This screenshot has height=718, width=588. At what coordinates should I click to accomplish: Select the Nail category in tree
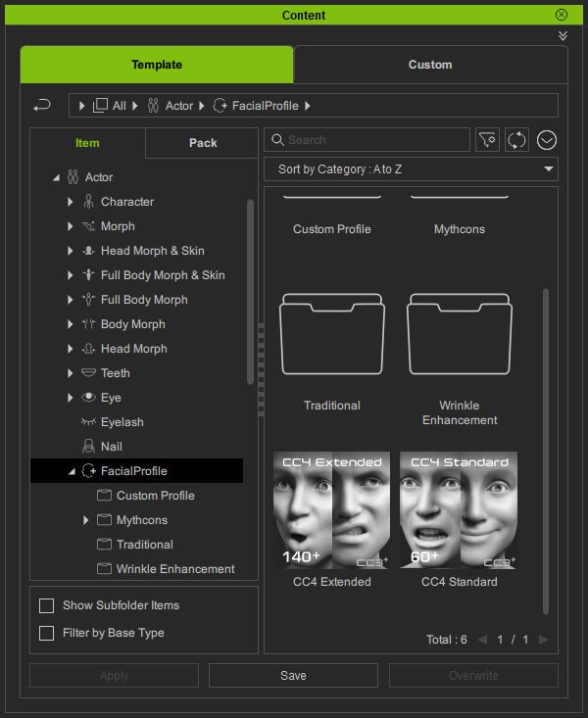point(111,447)
